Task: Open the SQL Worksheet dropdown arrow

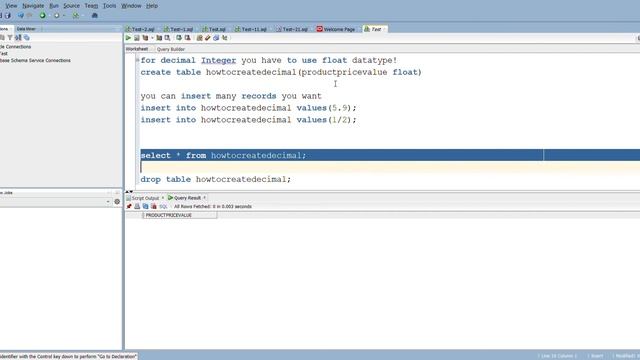Action: coord(83,16)
